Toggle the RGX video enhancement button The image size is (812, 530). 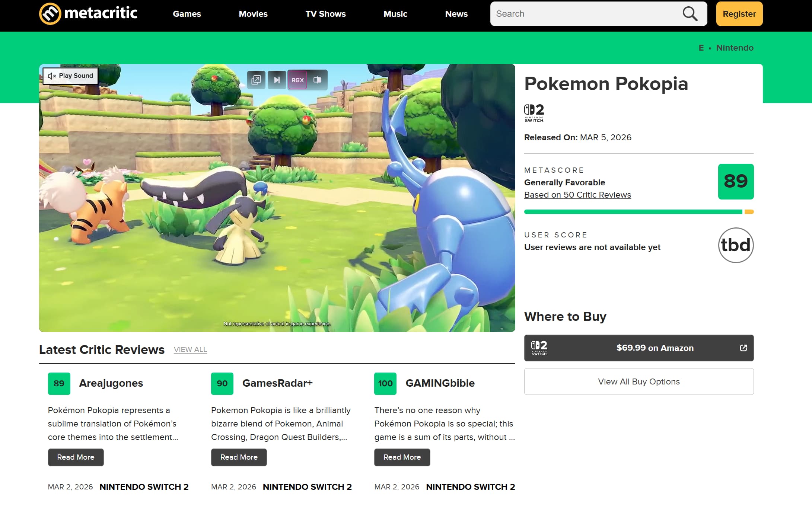click(x=297, y=80)
